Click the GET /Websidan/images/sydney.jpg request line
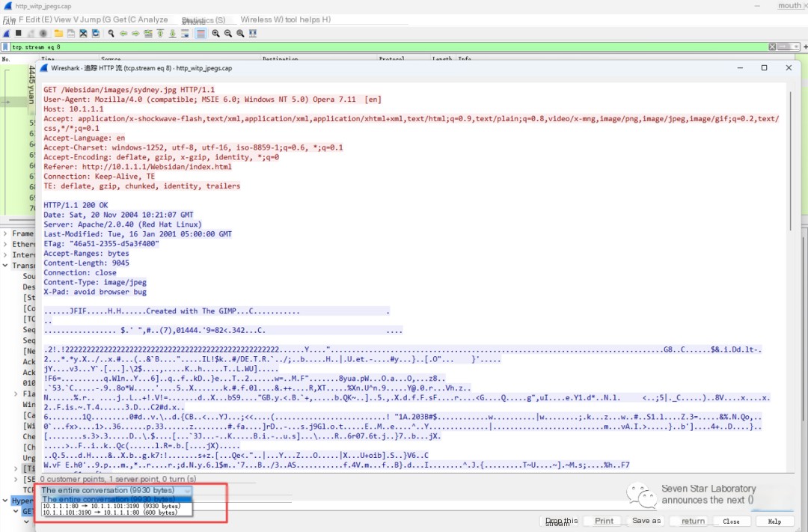Viewport: 808px width, 532px height. 129,90
